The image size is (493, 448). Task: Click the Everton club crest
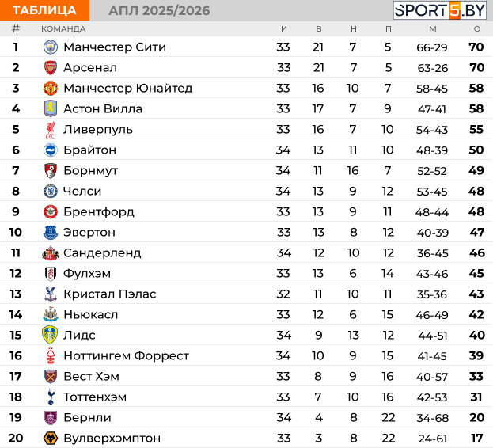click(51, 232)
